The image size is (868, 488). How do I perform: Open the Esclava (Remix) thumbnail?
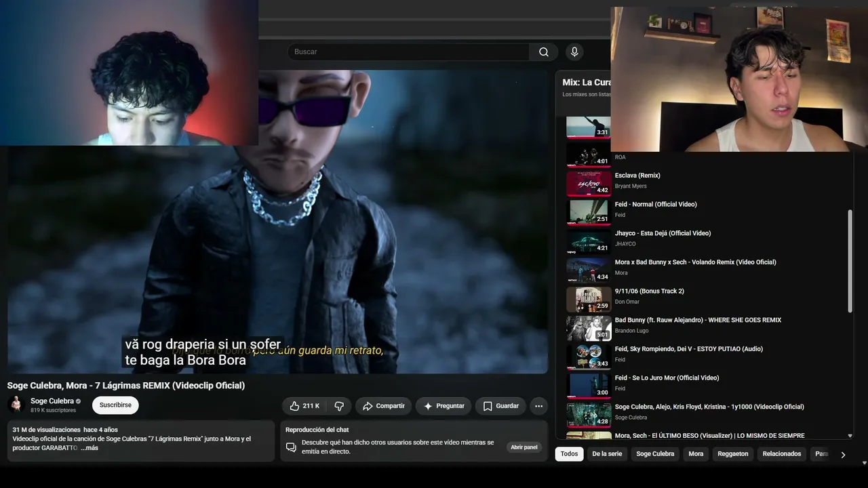click(x=589, y=183)
